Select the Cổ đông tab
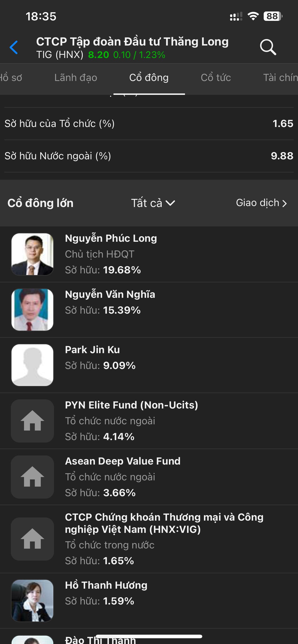 click(149, 78)
